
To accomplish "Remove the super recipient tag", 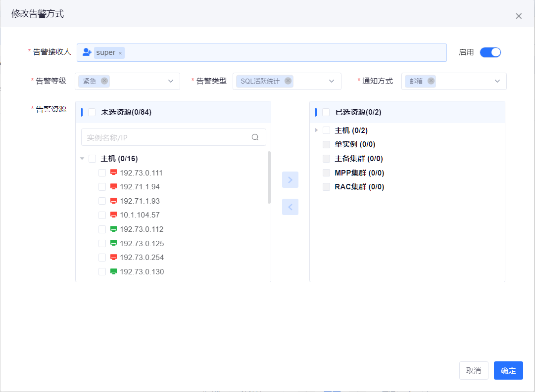I will pos(120,53).
